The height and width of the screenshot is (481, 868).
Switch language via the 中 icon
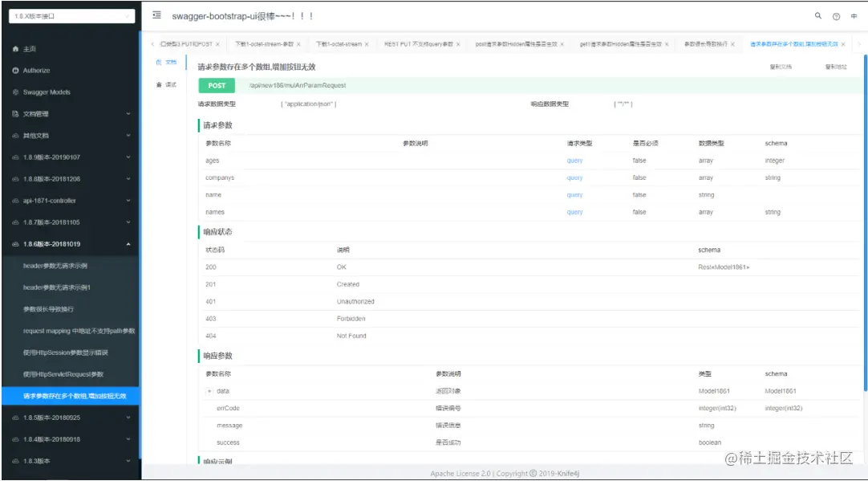(x=854, y=17)
